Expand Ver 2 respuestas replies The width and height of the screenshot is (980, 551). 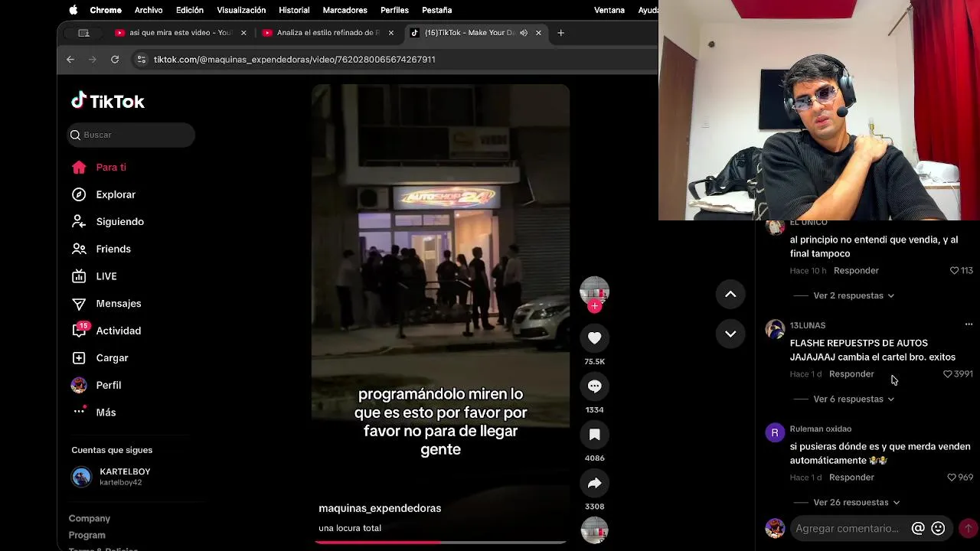pos(854,295)
